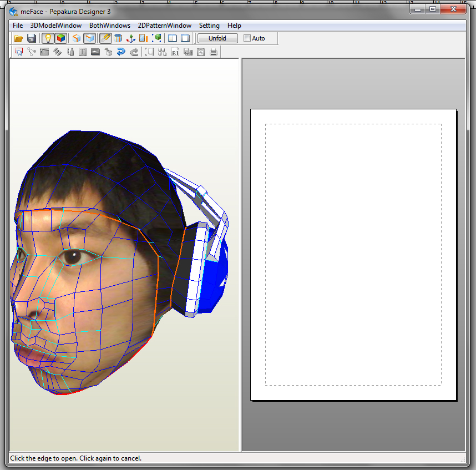The height and width of the screenshot is (470, 476).
Task: Click the P.1 page icon
Action: pyautogui.click(x=175, y=52)
